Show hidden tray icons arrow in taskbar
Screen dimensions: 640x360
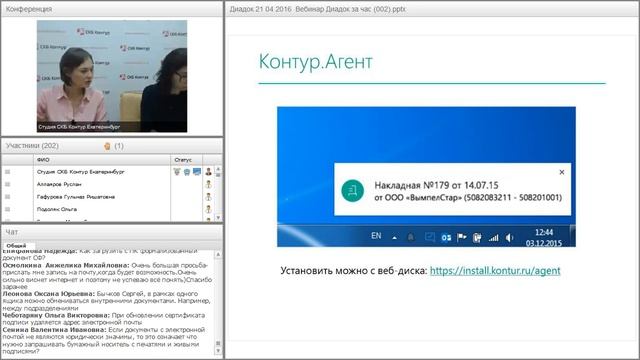point(394,238)
